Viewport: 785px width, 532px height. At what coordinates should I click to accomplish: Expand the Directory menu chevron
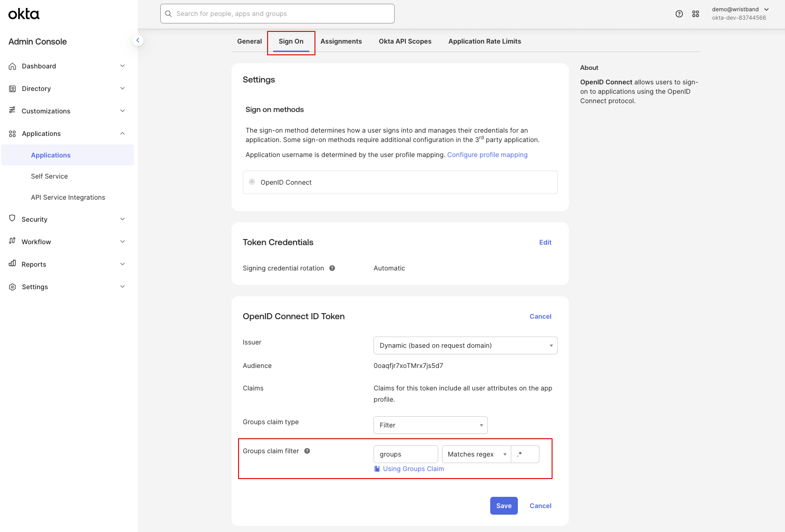[x=122, y=89]
